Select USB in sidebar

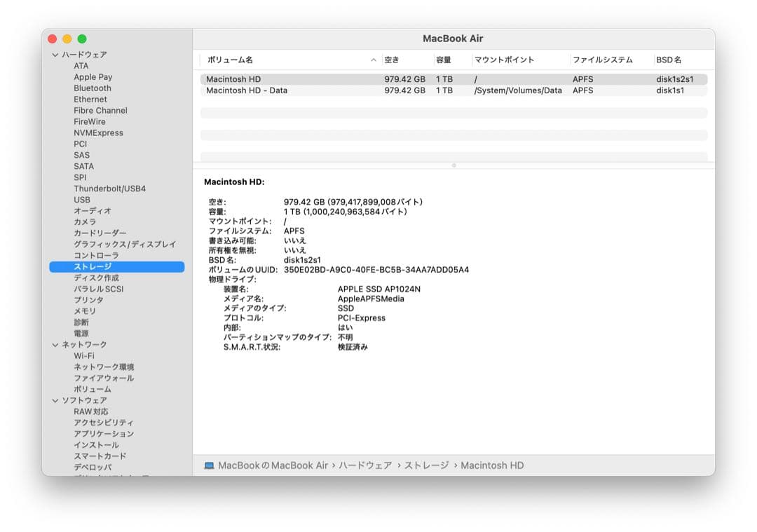coord(82,200)
